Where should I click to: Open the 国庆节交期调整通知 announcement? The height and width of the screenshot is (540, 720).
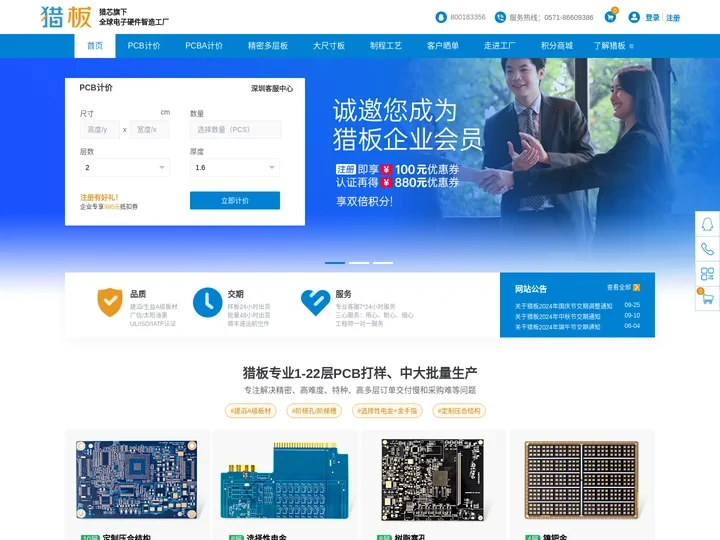click(x=563, y=306)
